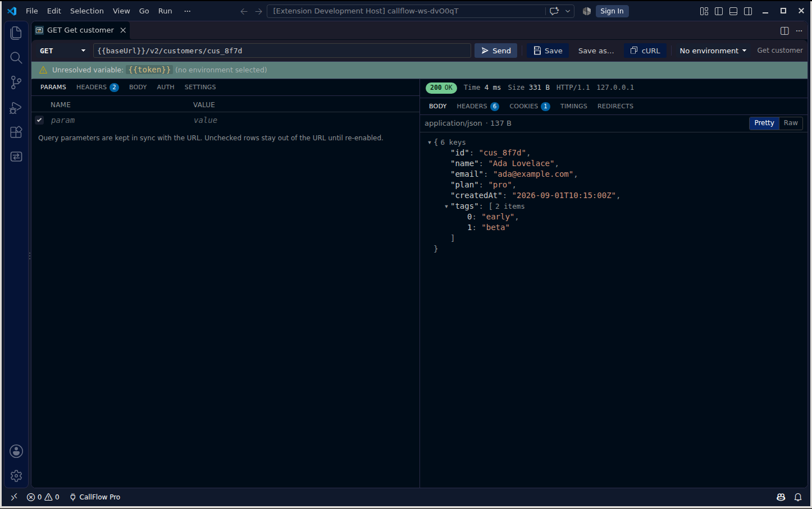Switch to the SETTINGS tab
This screenshot has width=812, height=509.
[x=200, y=87]
